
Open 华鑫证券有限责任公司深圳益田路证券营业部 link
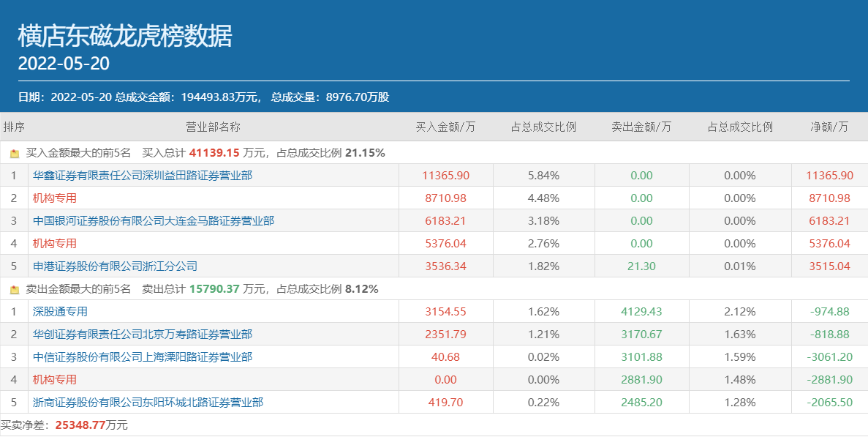[x=143, y=176]
